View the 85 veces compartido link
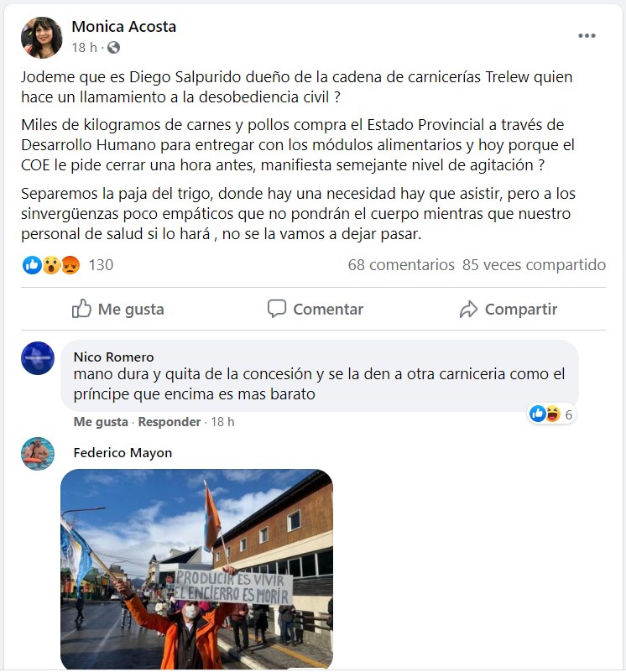The image size is (626, 672). [x=534, y=265]
